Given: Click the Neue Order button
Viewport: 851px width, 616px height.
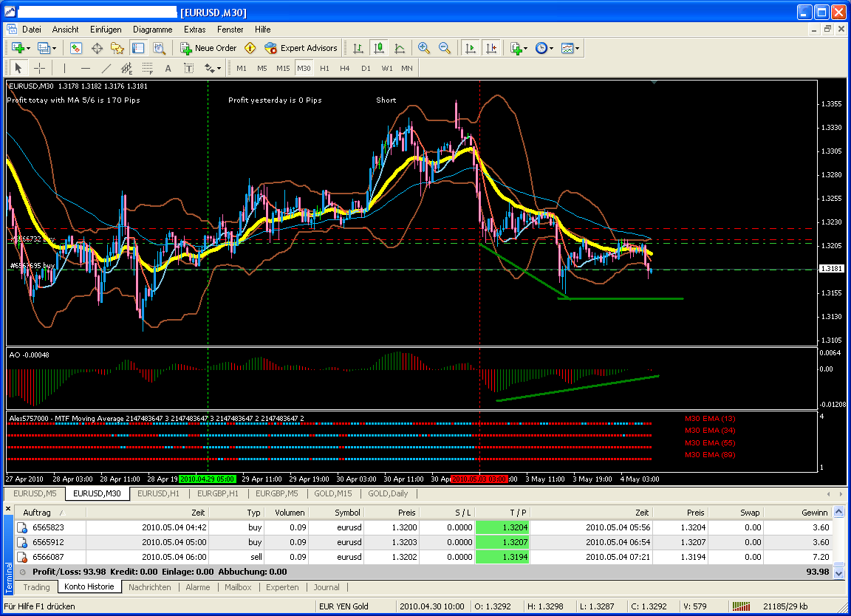Looking at the screenshot, I should (x=209, y=48).
